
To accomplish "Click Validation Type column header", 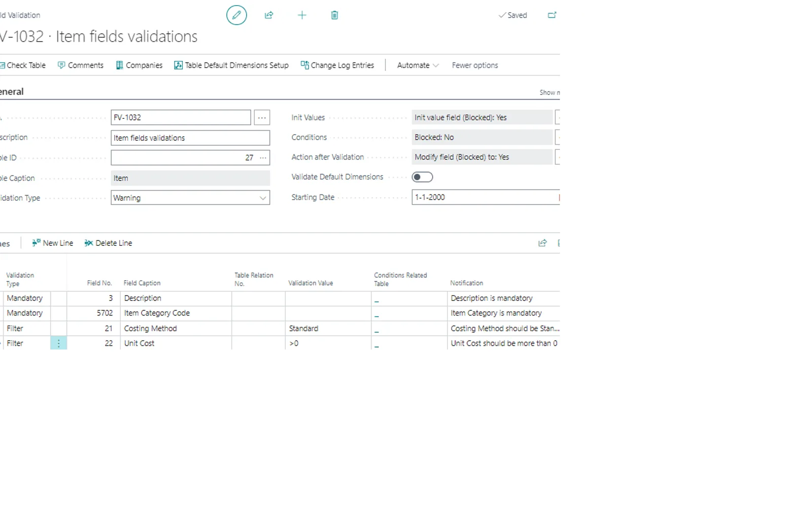I will [20, 279].
